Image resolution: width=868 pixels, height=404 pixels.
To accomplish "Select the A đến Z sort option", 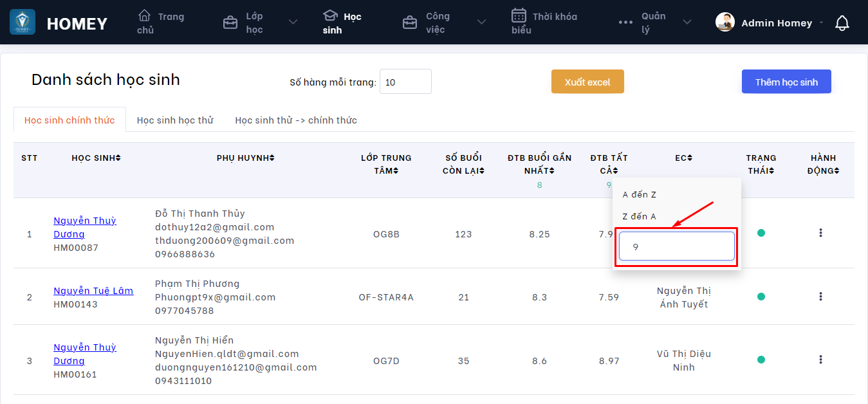I will coord(640,194).
